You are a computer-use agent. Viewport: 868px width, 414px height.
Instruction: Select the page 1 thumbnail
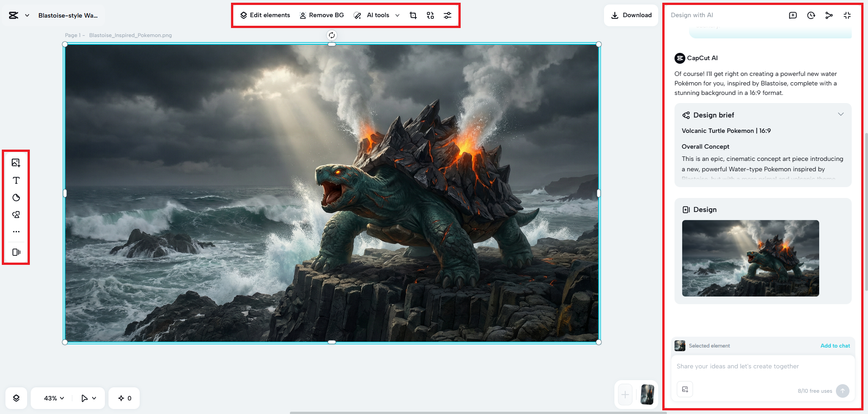(x=647, y=395)
